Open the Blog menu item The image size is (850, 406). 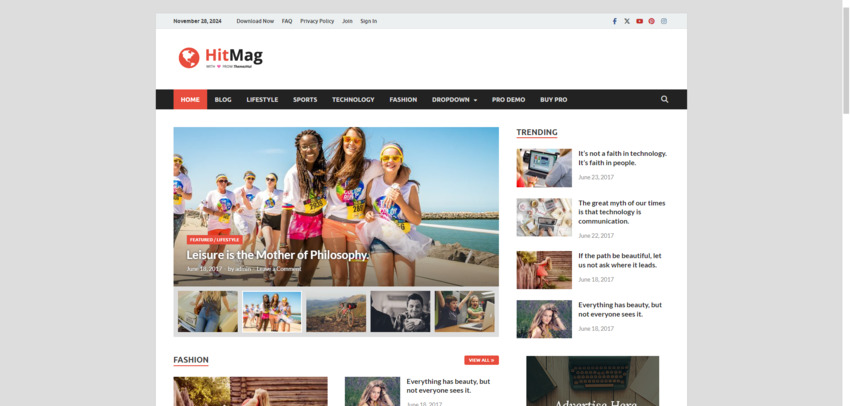[223, 99]
